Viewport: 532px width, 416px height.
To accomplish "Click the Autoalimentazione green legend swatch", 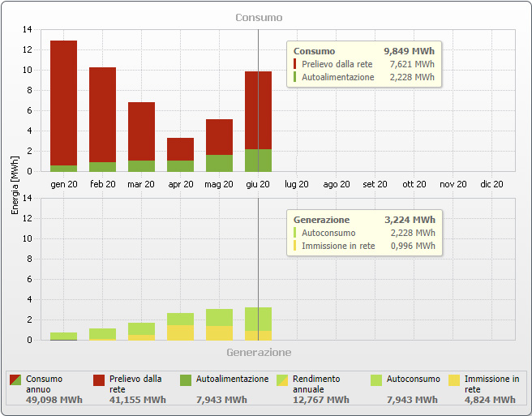I will click(x=186, y=380).
